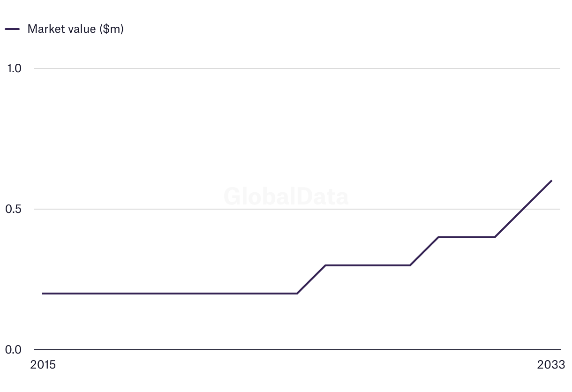Click the Market value legend line marker

tap(12, 29)
